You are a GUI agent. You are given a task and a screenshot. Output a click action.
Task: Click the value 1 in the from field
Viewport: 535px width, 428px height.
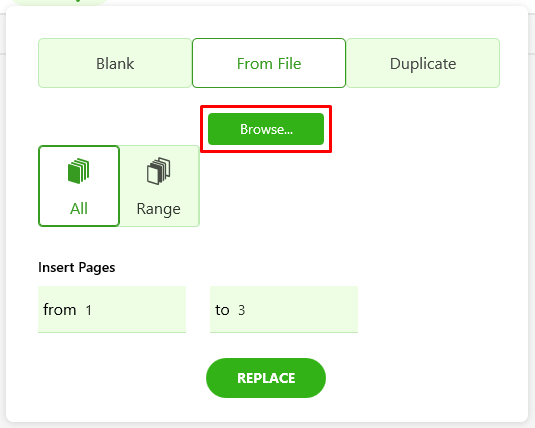click(x=89, y=310)
